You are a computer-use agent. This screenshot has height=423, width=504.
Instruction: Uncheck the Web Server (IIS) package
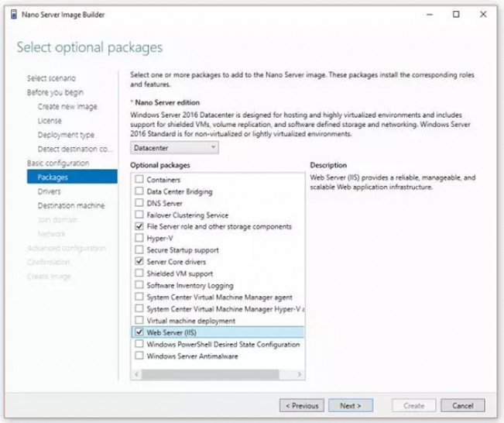pos(139,332)
